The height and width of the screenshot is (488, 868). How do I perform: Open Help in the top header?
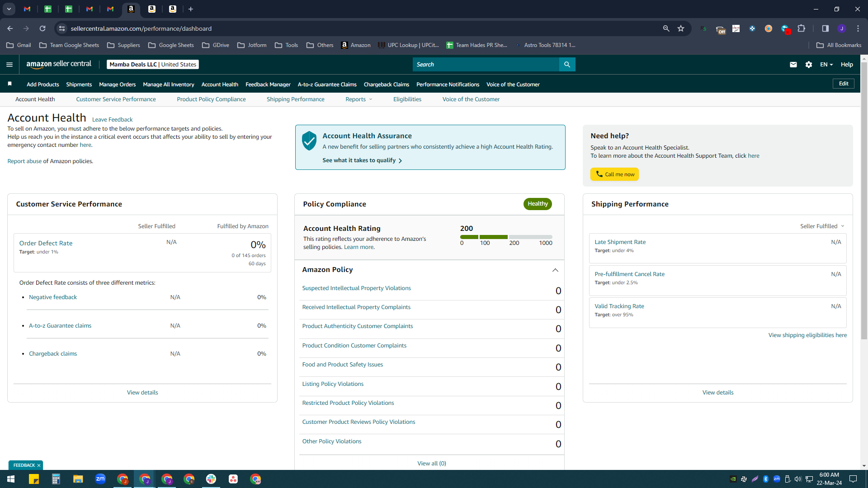tap(846, 65)
